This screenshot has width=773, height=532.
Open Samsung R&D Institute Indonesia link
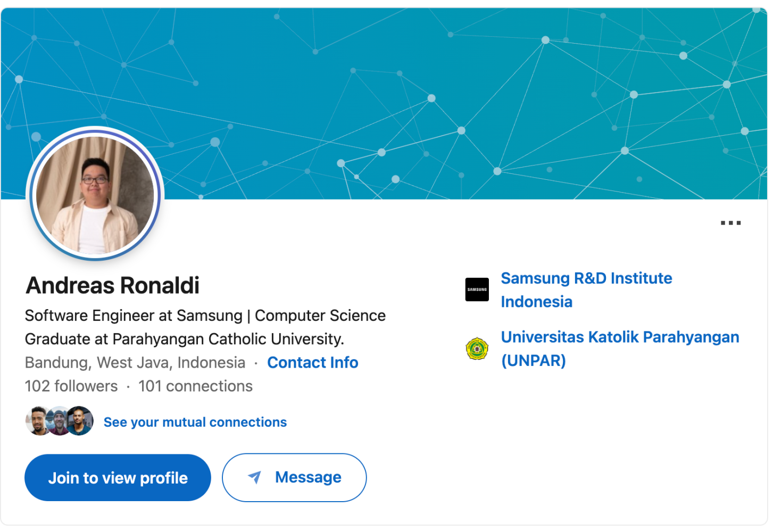tap(586, 290)
